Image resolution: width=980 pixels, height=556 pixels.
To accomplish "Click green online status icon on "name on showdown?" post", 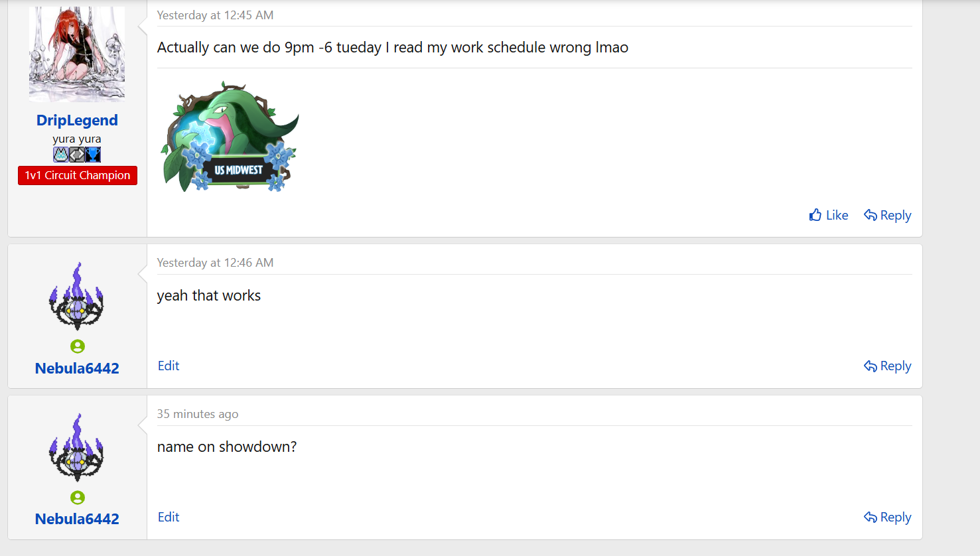I will click(78, 498).
